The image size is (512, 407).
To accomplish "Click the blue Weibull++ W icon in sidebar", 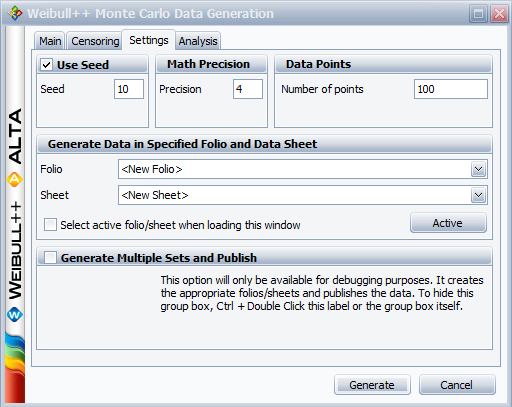I will (14, 315).
